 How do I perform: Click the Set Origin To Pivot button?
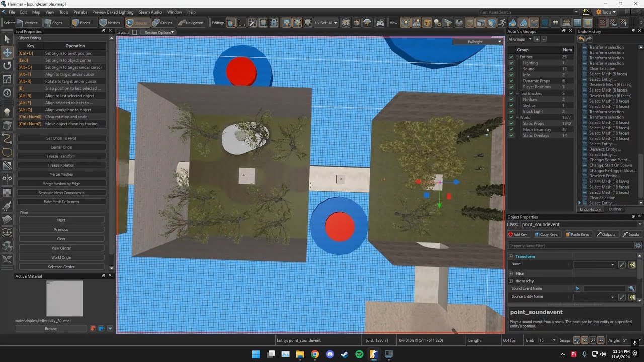point(61,138)
